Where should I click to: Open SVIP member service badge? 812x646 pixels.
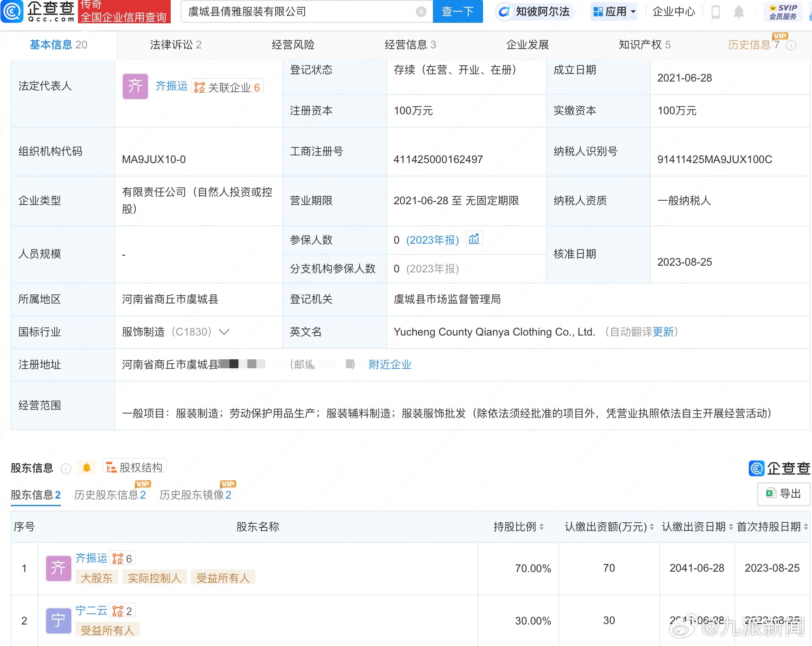tap(783, 12)
